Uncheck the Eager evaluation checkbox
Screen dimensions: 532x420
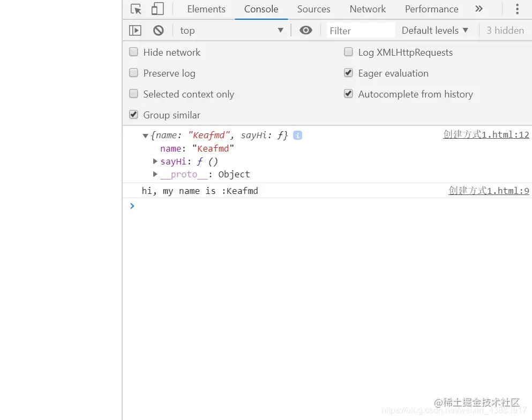[x=348, y=73]
